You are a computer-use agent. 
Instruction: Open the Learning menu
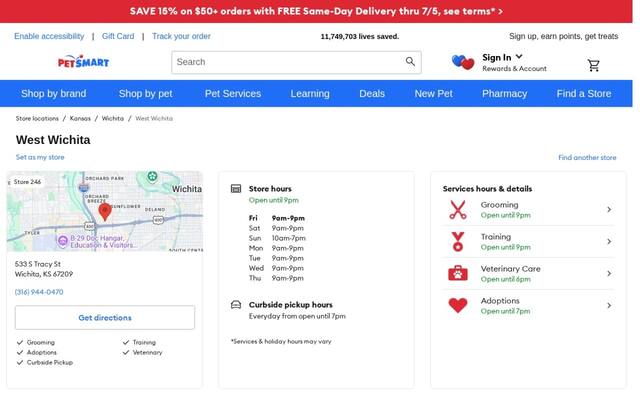(x=310, y=93)
